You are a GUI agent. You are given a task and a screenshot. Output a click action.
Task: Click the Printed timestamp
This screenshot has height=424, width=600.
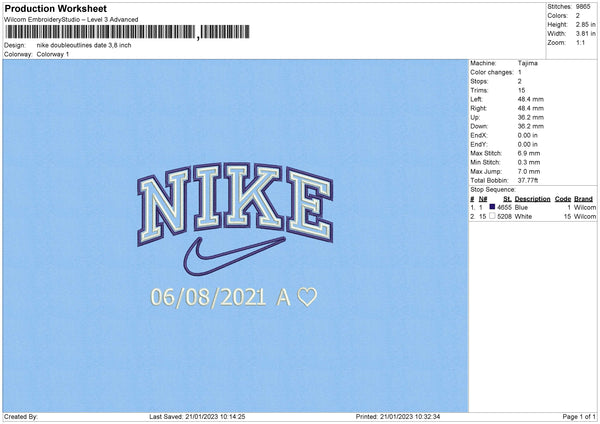tap(398, 417)
